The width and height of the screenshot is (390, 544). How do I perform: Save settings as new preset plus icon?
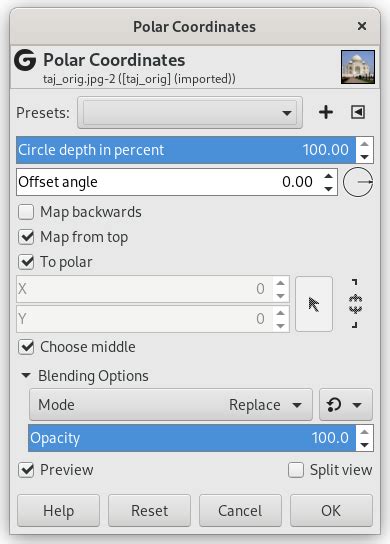326,112
